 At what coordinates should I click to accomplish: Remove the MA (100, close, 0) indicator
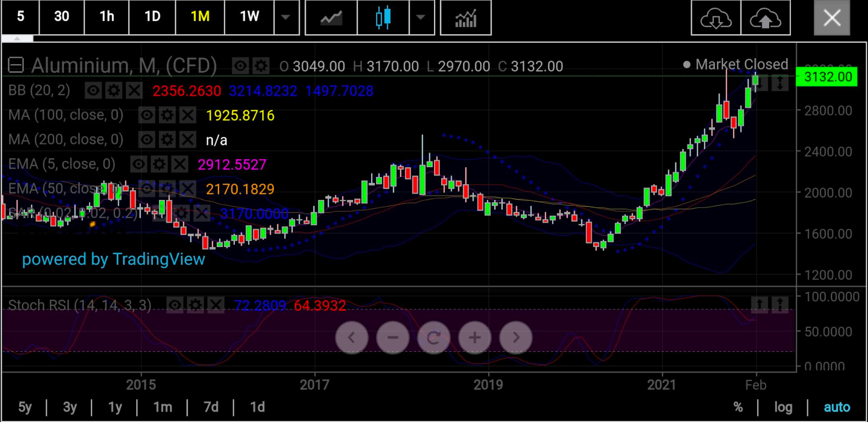coord(188,115)
